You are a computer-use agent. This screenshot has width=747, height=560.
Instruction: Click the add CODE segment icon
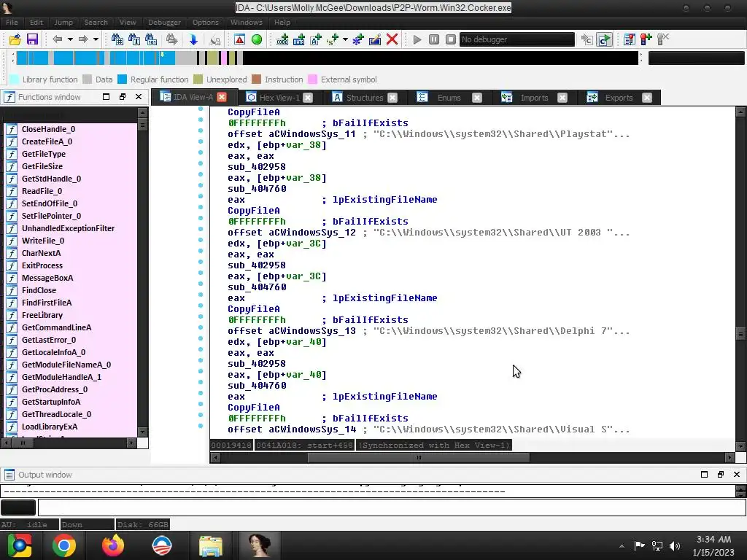pos(282,39)
